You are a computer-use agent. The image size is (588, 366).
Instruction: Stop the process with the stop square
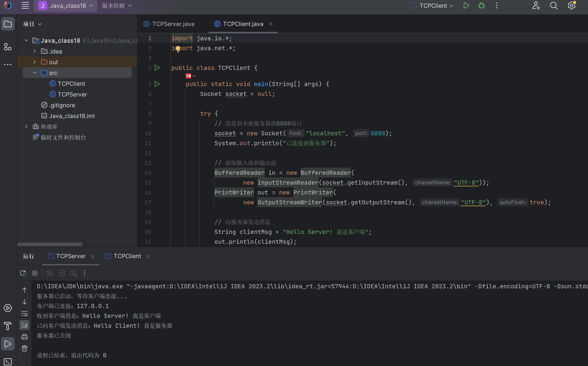[x=35, y=273]
